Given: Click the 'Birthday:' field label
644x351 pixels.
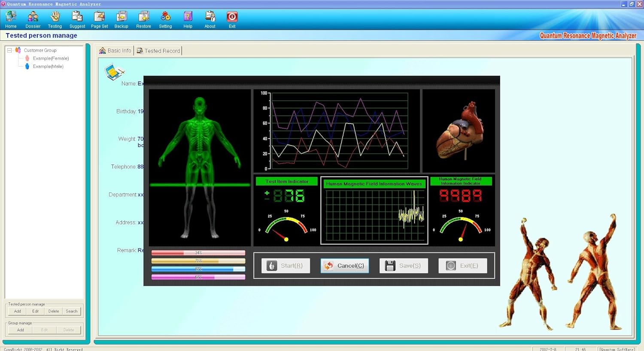Looking at the screenshot, I should 126,111.
